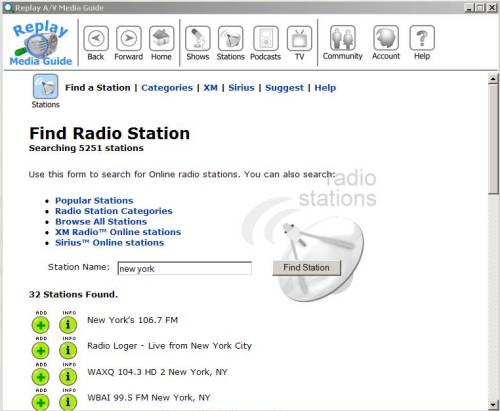This screenshot has width=500, height=411.
Task: Show info for WBAI 99.5 FM
Action: point(68,402)
